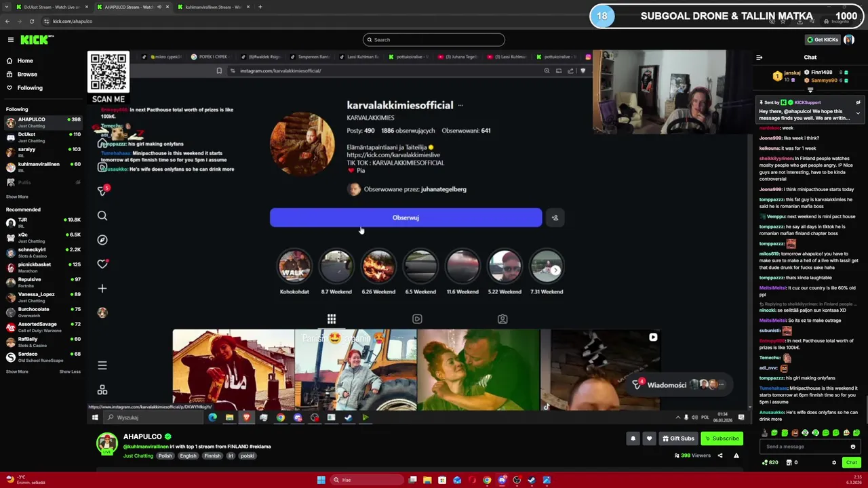Open kuhlmanvirallinen followed channel
The image size is (868, 488).
[x=42, y=167]
